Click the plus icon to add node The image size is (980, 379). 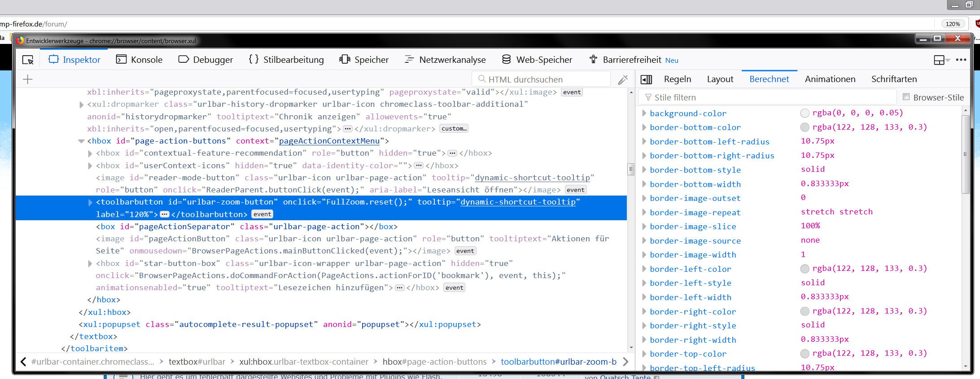(28, 79)
